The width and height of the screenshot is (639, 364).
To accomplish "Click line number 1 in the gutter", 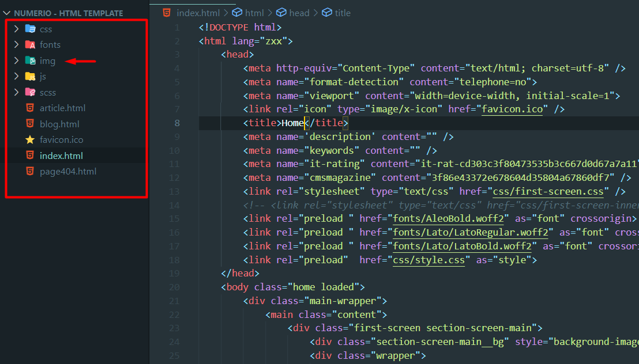I will coord(177,27).
